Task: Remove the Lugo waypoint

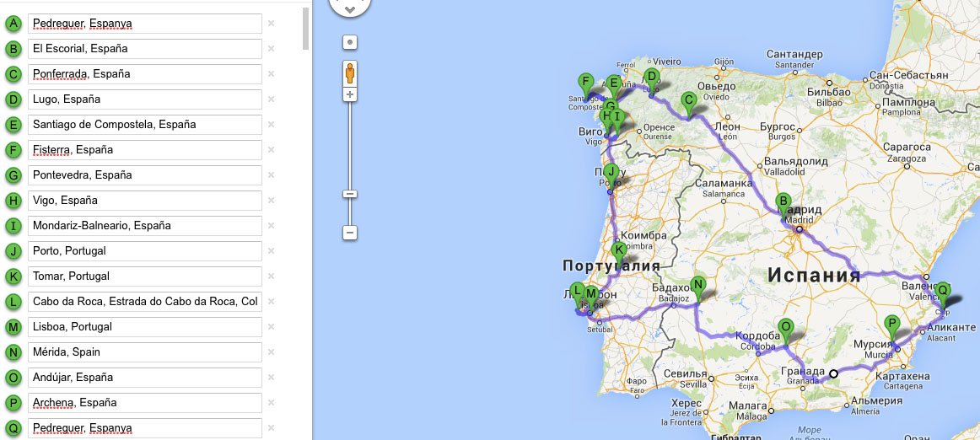Action: click(x=272, y=99)
